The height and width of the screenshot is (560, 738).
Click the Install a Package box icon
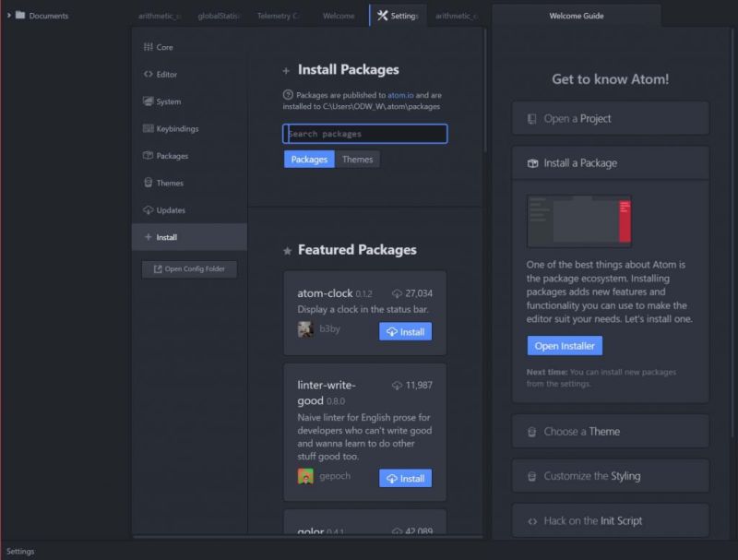click(x=531, y=162)
